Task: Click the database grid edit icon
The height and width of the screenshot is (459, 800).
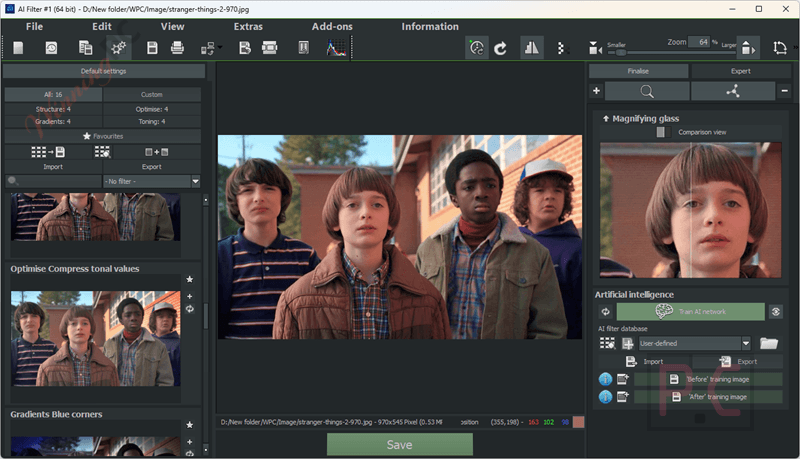Action: click(x=607, y=343)
